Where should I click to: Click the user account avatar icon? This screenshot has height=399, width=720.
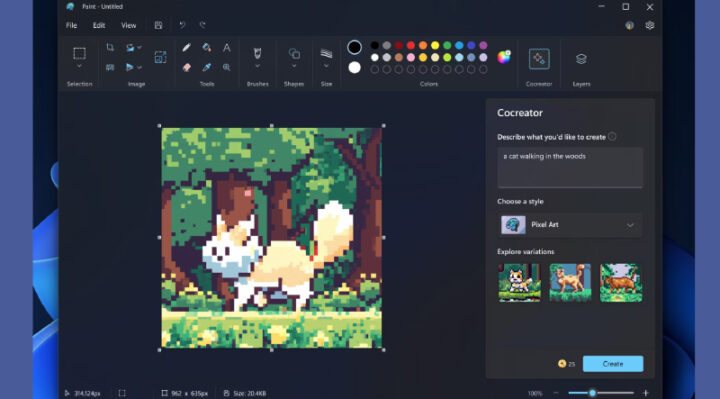click(x=630, y=26)
